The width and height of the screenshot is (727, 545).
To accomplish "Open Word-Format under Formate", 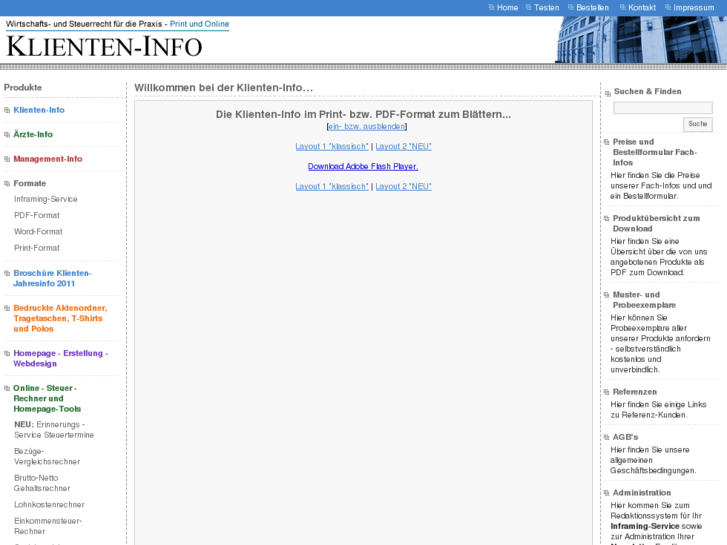I will pyautogui.click(x=38, y=231).
